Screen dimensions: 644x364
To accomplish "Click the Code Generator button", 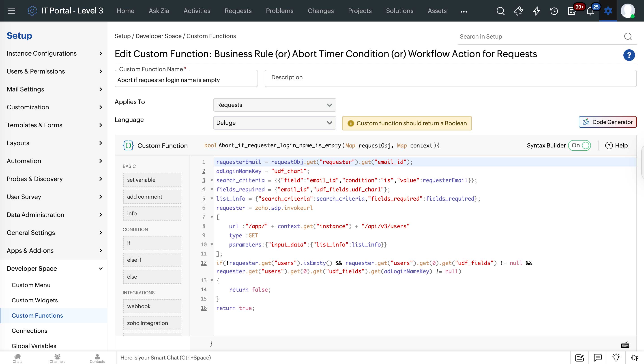I will click(x=608, y=122).
